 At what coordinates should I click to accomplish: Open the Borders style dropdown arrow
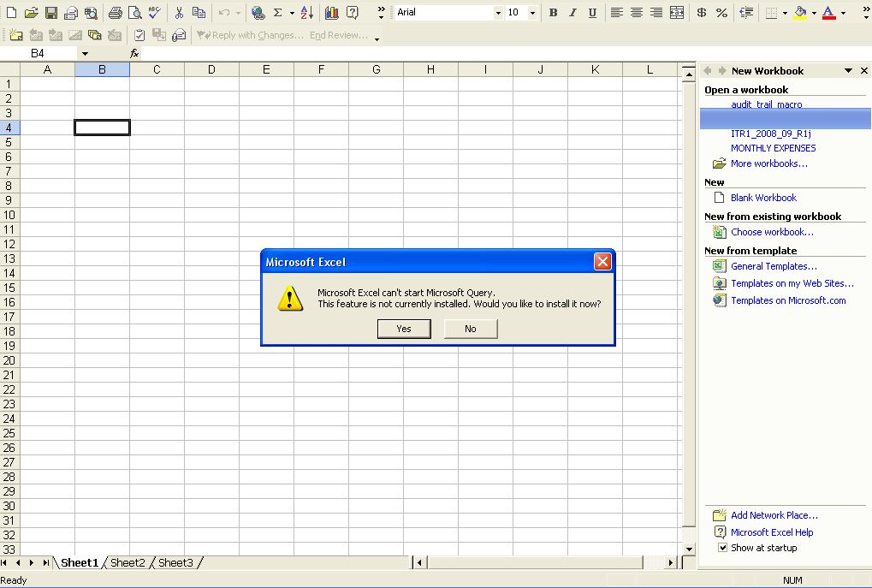(x=785, y=12)
